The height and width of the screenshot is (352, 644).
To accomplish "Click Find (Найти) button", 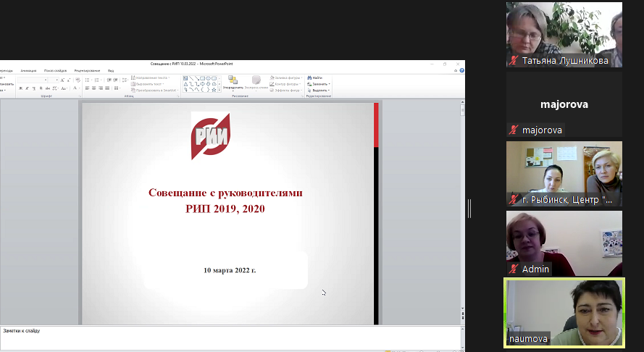I will pyautogui.click(x=315, y=78).
